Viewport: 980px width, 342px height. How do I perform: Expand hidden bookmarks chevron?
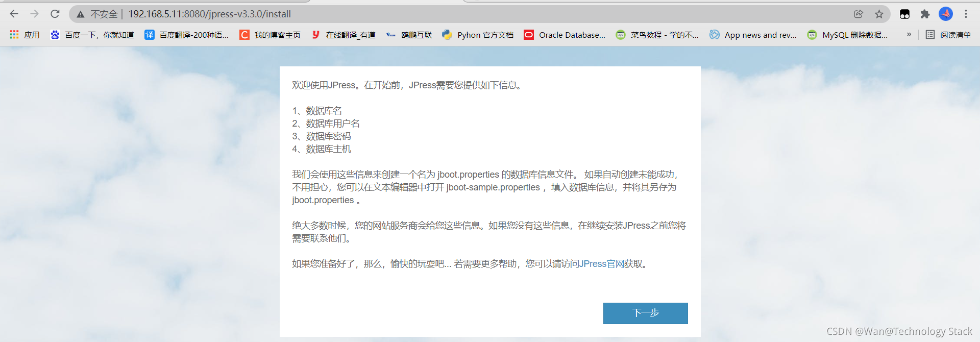point(909,34)
